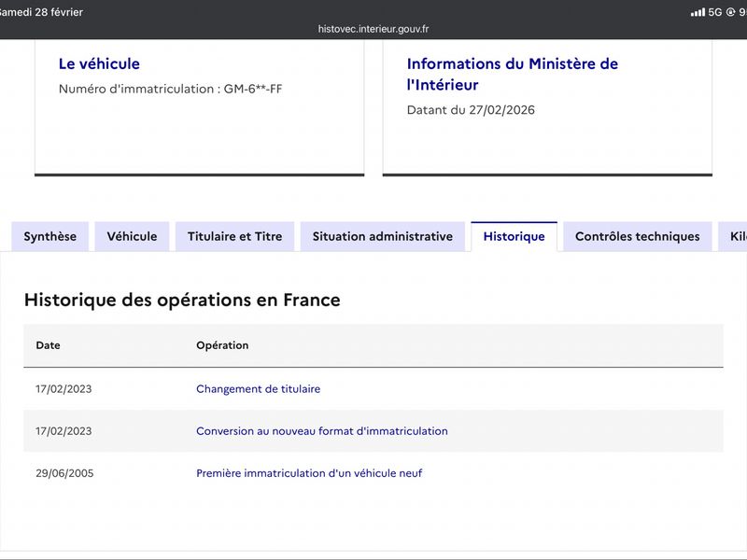Image resolution: width=747 pixels, height=560 pixels.
Task: Click Conversion au nouveau format d'immatriculation
Action: point(321,431)
